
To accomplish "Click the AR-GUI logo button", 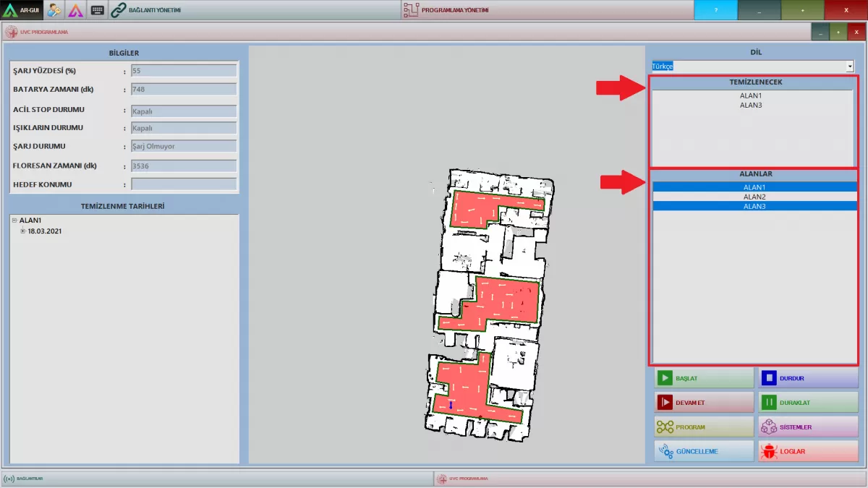I will [22, 10].
